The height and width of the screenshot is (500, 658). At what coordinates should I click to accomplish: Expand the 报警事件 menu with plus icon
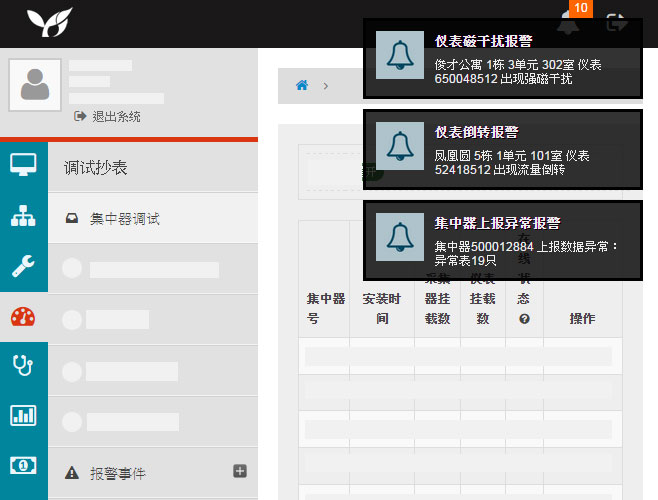240,471
